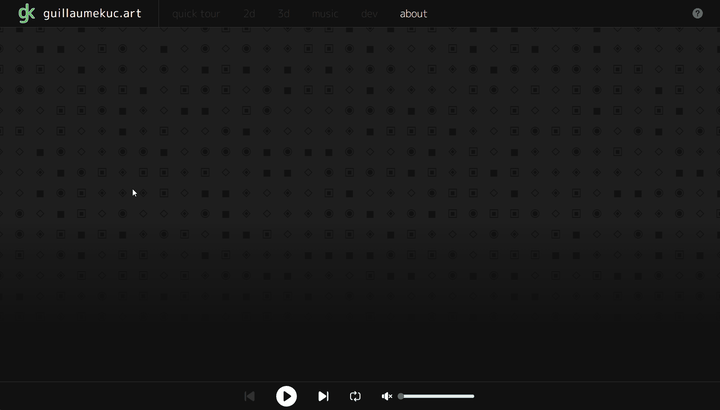The height and width of the screenshot is (410, 720).
Task: Unmute sound with the speaker icon
Action: click(x=387, y=396)
